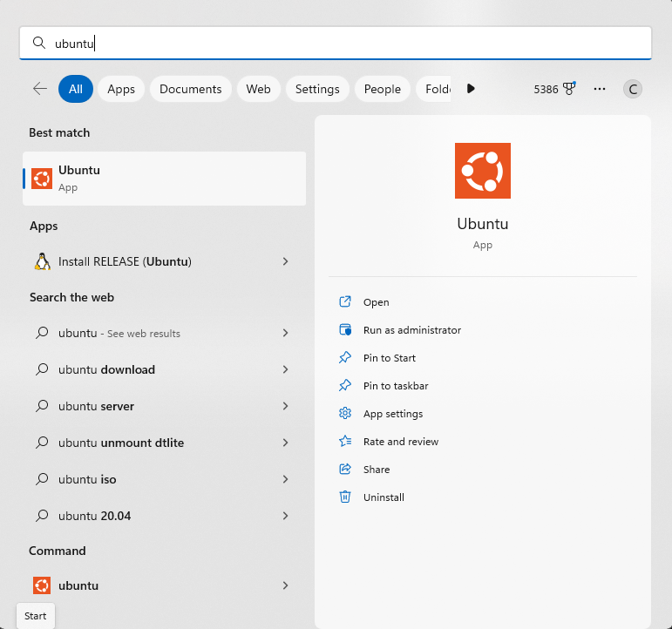Click the search magnifier icon in search box
Screen dimensions: 672x629
pos(39,43)
